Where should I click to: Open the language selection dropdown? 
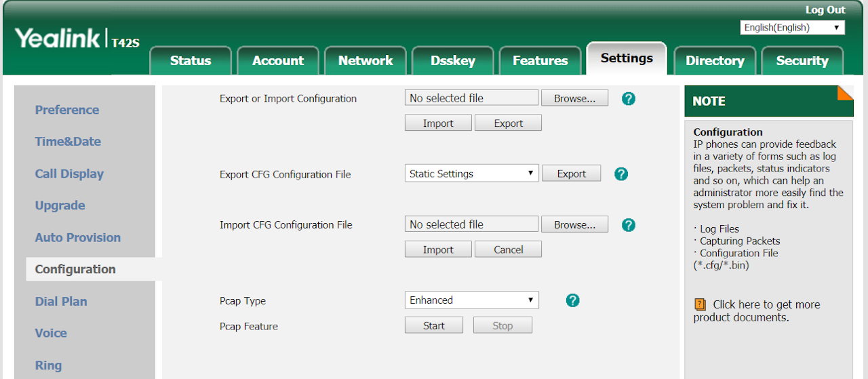[792, 28]
